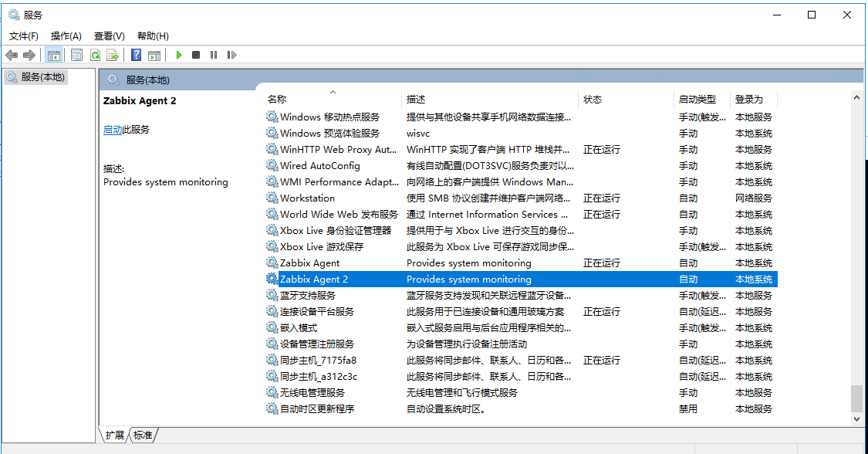Select the 同步主机_7175fa8 service
Viewport: 868px width, 454px height.
coord(521,360)
